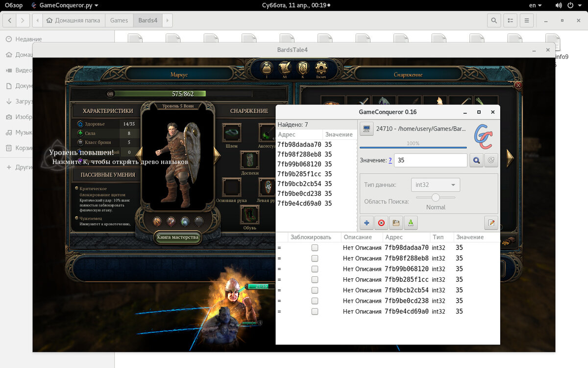The image size is (588, 368).
Task: Click the Левая рука equipment slot
Action: (x=268, y=187)
